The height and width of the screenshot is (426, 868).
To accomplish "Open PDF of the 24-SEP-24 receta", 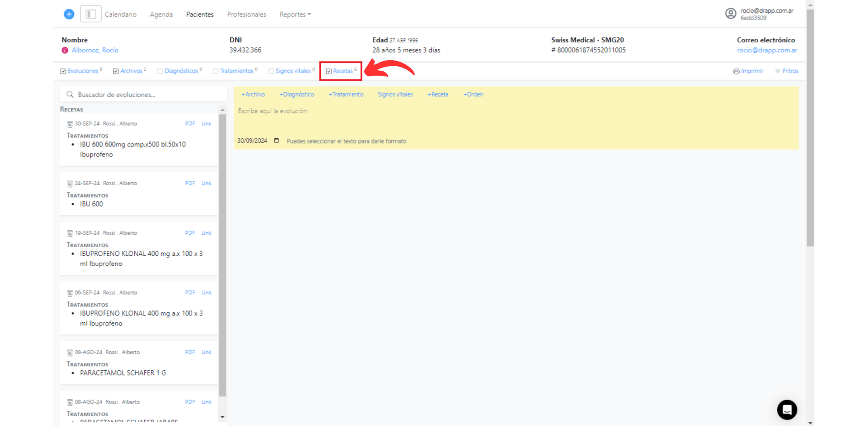I will click(190, 183).
